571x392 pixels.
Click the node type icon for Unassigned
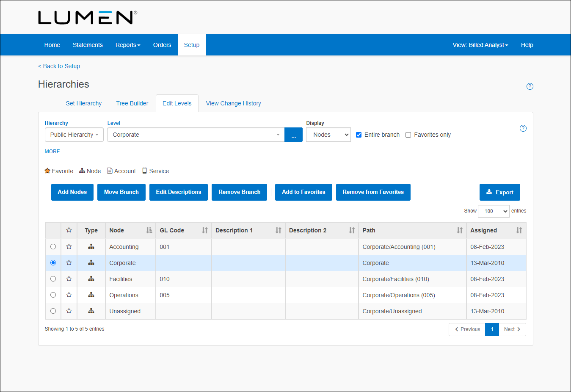click(91, 311)
